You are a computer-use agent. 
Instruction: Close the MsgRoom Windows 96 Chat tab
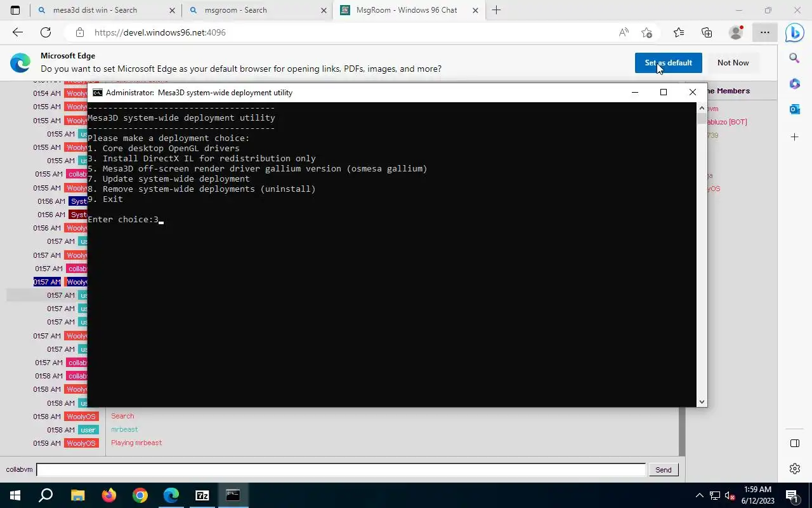[475, 10]
